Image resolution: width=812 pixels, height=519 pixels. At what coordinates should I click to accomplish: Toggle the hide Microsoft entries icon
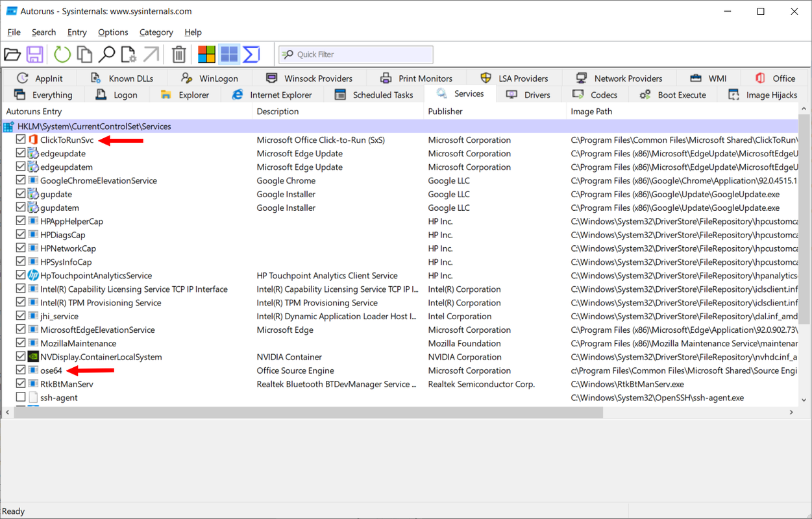(x=207, y=54)
